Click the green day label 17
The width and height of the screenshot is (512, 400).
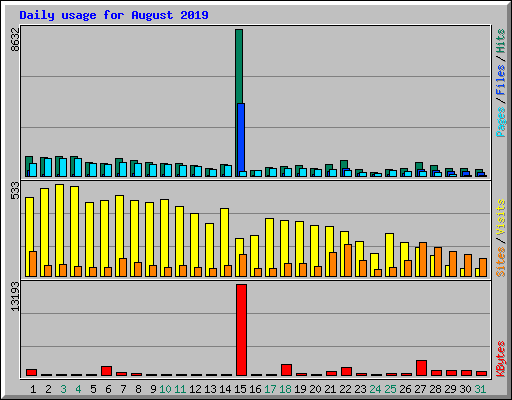point(270,389)
